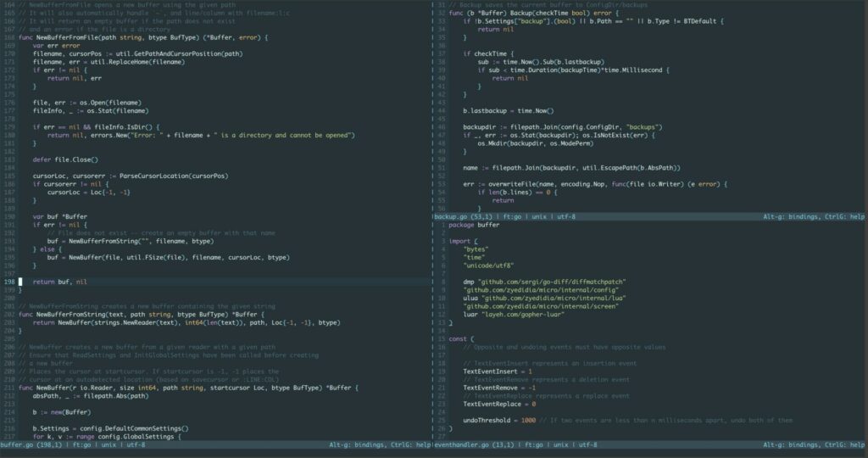Click 'cursorLoc = Loc{-1, -1}' line
The height and width of the screenshot is (458, 868).
pyautogui.click(x=88, y=193)
